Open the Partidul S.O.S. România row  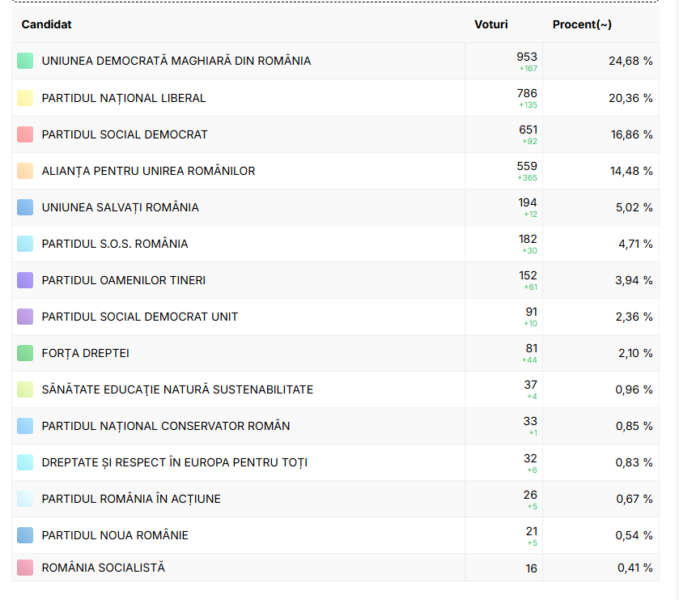115,244
